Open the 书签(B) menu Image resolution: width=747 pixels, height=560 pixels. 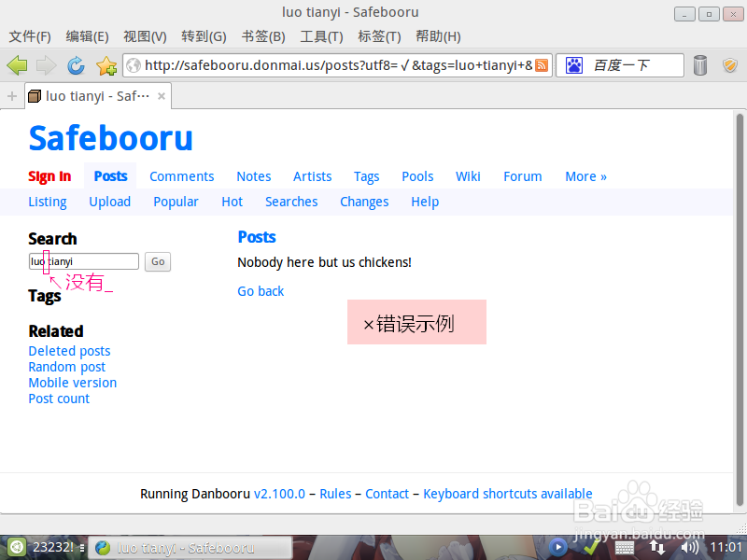[263, 36]
